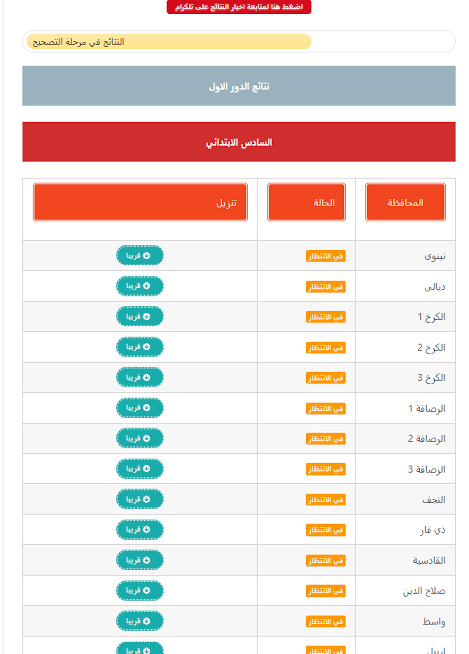Click the download icon for ديالى

pos(146,286)
